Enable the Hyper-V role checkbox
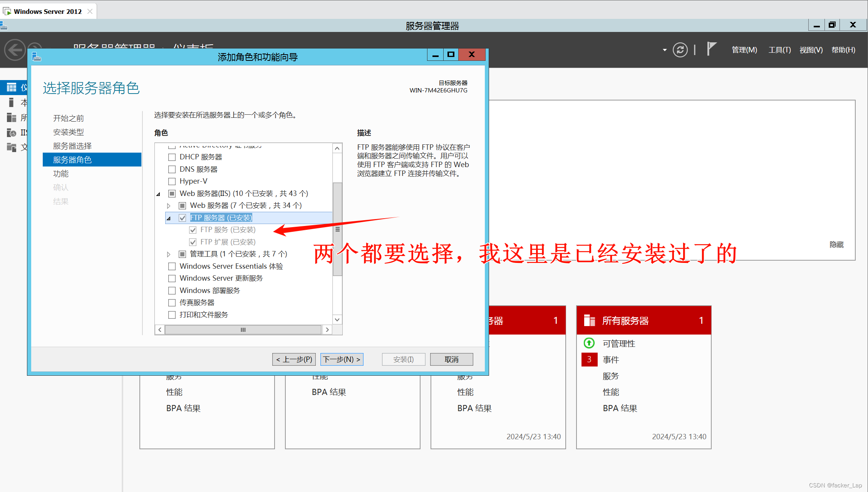Screen dimensions: 868x492 tap(172, 181)
